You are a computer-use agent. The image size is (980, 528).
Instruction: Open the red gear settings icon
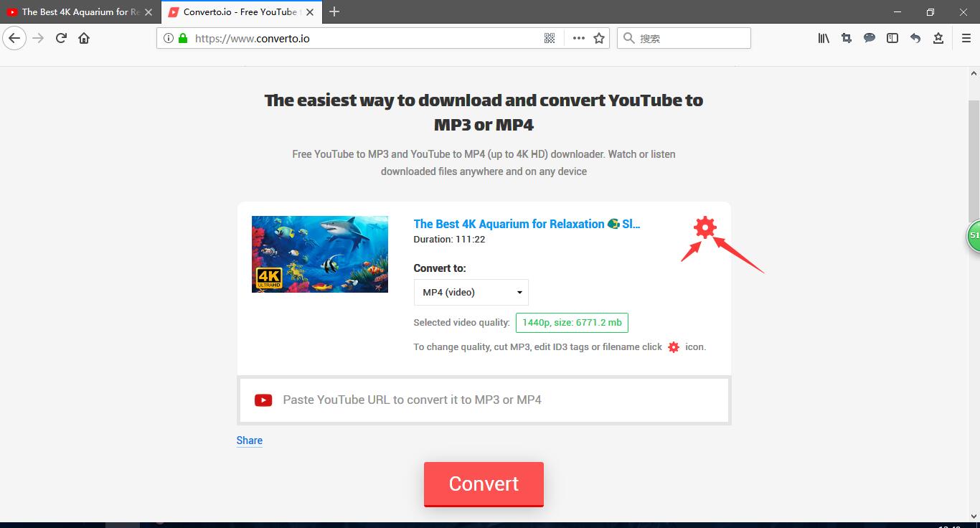coord(705,227)
